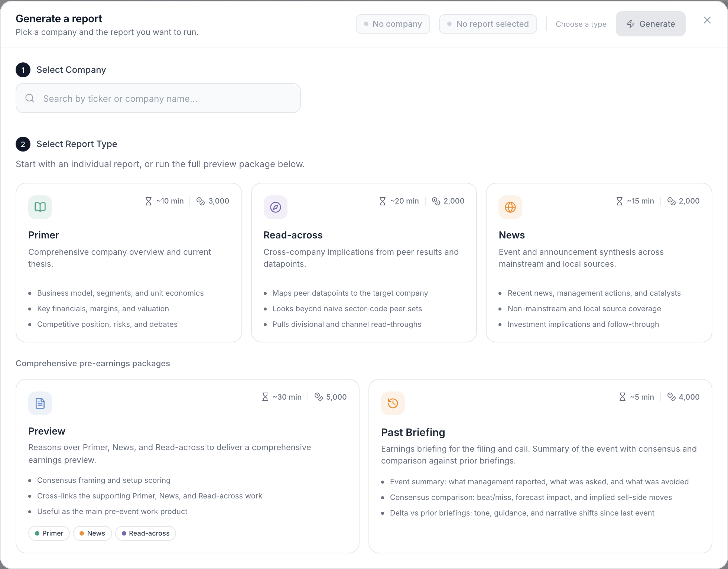Select the Past Briefing card title

[413, 432]
